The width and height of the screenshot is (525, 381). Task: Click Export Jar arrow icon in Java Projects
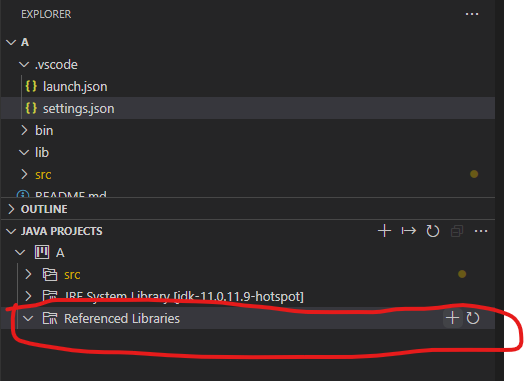[408, 231]
